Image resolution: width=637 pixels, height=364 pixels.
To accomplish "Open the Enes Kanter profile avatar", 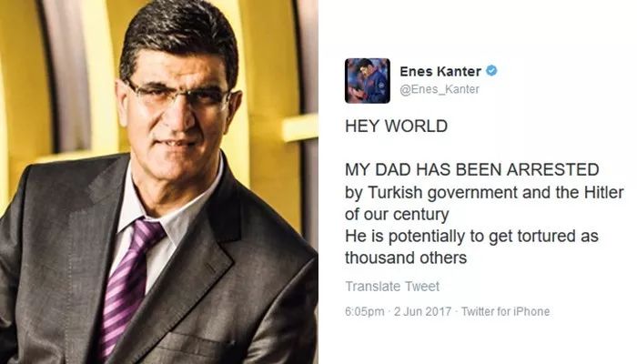I will pyautogui.click(x=368, y=81).
